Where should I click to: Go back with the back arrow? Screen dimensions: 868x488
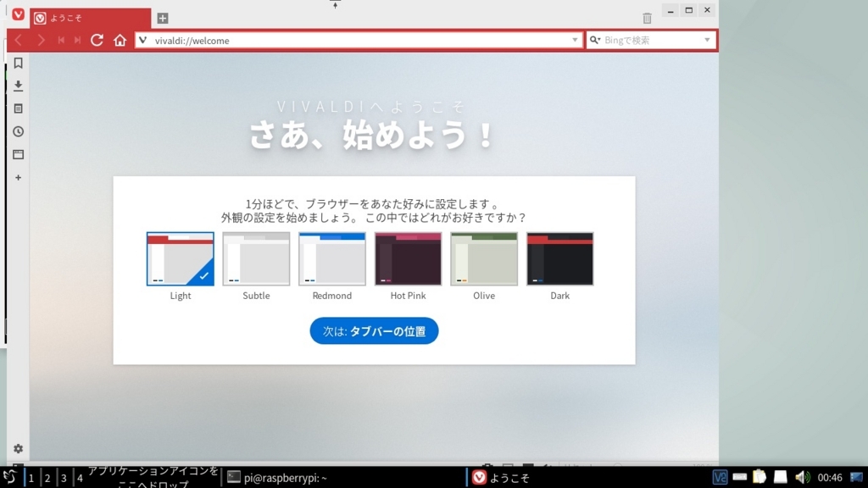point(19,41)
